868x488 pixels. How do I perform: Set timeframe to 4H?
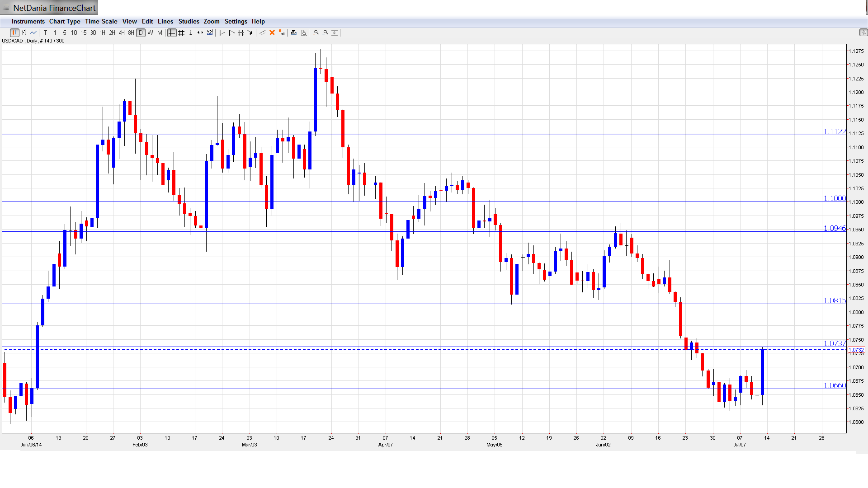pos(122,33)
